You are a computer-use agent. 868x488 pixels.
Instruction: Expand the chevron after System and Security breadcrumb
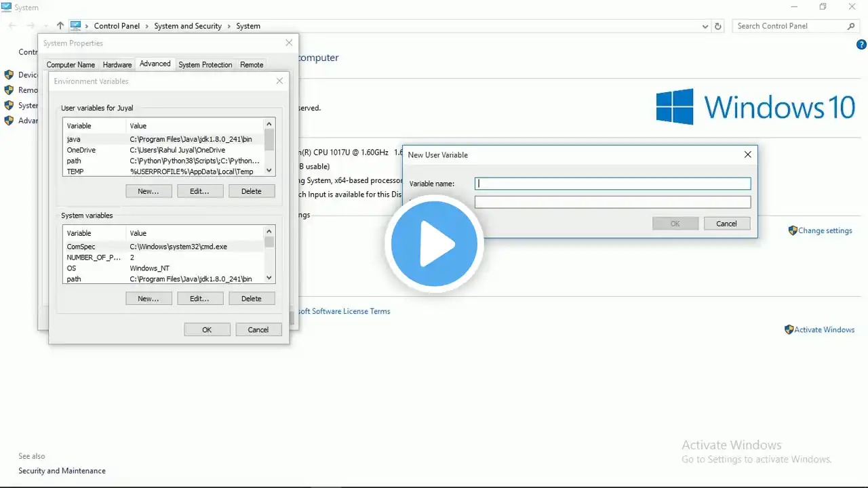[229, 26]
